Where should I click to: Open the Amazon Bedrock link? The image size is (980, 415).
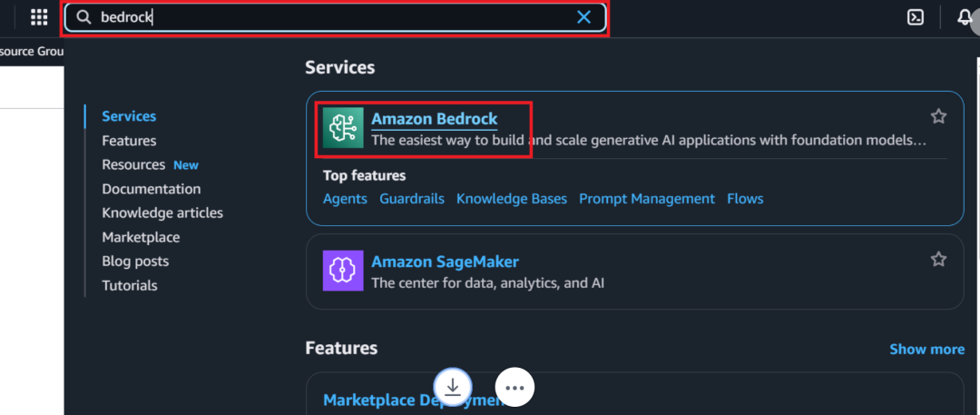(434, 119)
